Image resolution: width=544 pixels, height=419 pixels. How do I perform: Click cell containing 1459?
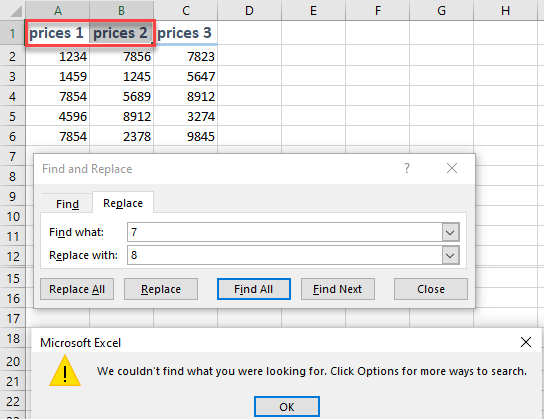(x=58, y=76)
